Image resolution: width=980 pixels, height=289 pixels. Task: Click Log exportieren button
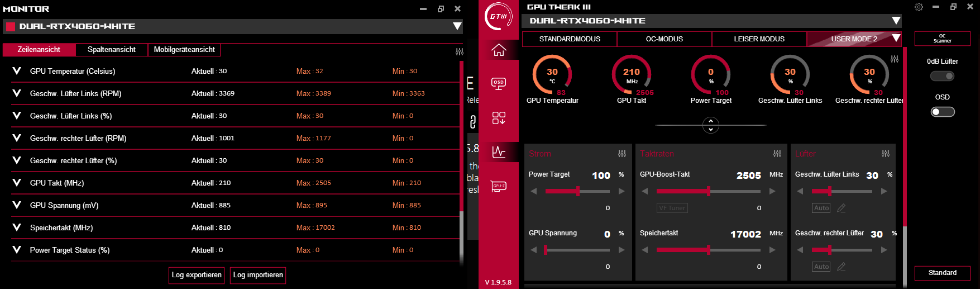click(x=197, y=275)
